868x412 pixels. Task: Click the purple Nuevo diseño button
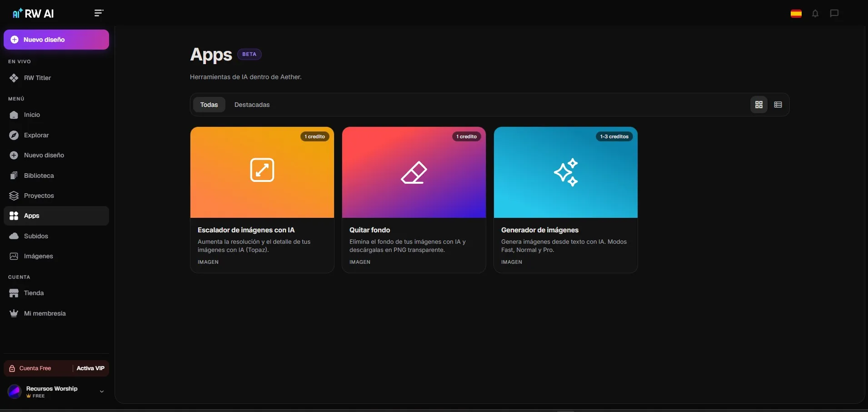point(56,40)
